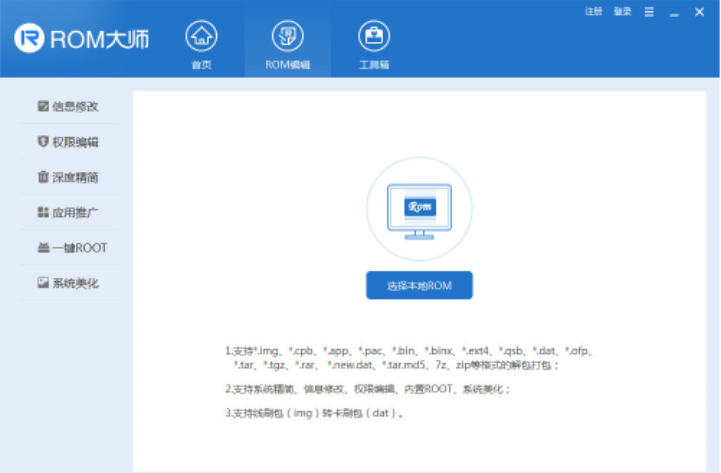Click the 登录 login link
The width and height of the screenshot is (721, 473).
tap(623, 11)
